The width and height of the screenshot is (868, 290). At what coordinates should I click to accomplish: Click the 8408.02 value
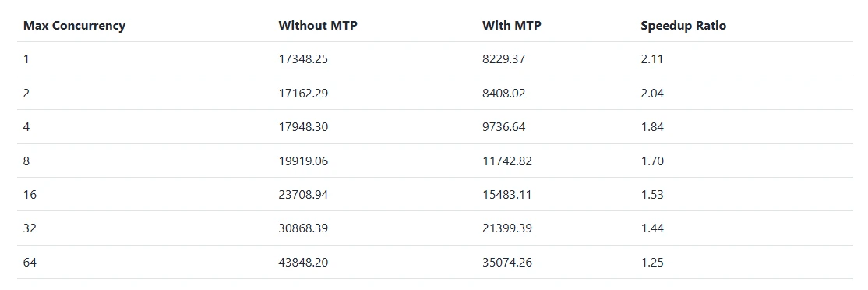503,93
